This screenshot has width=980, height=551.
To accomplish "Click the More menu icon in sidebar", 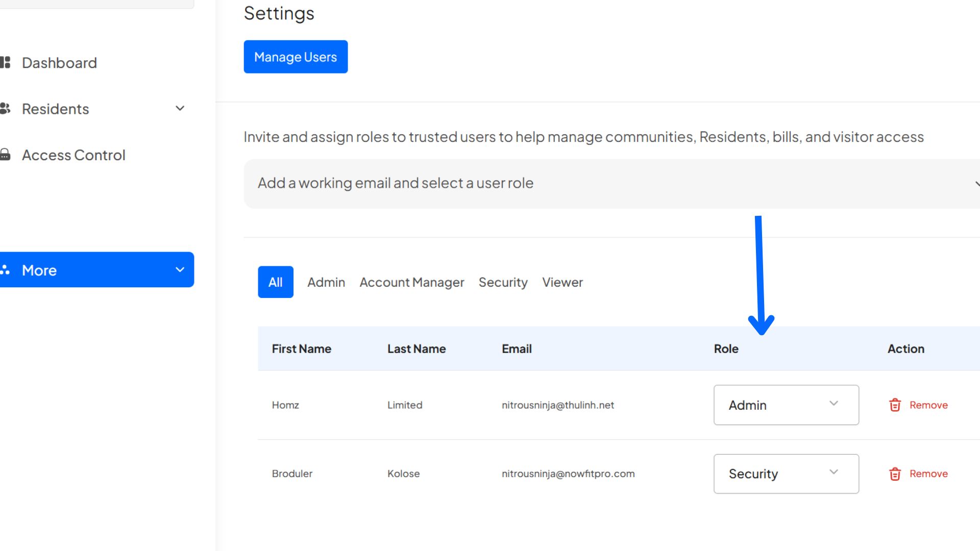I will point(6,270).
